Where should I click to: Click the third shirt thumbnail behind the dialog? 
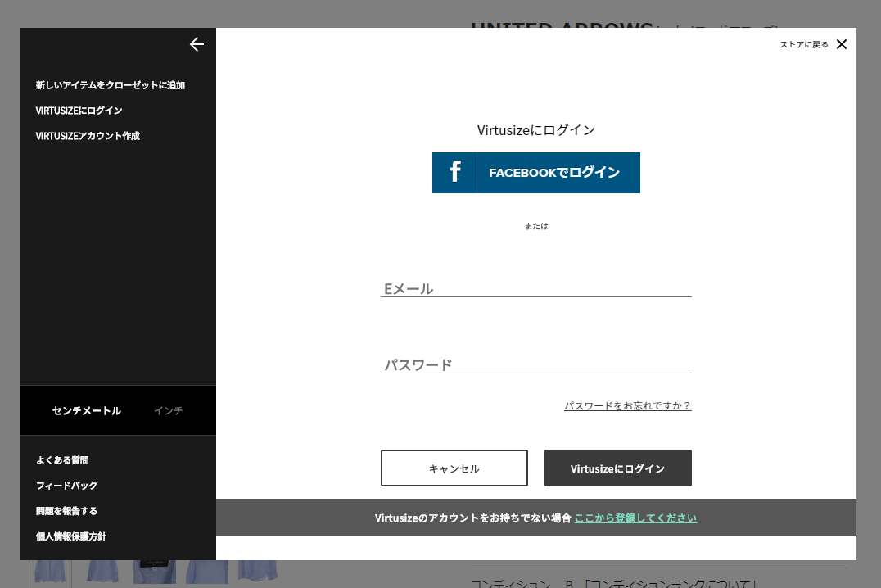coord(155,572)
